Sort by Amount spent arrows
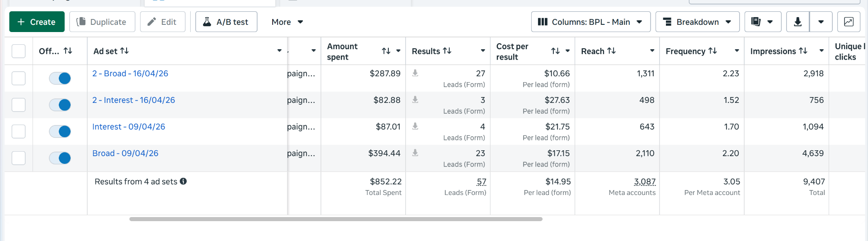868x241 pixels. coord(386,51)
